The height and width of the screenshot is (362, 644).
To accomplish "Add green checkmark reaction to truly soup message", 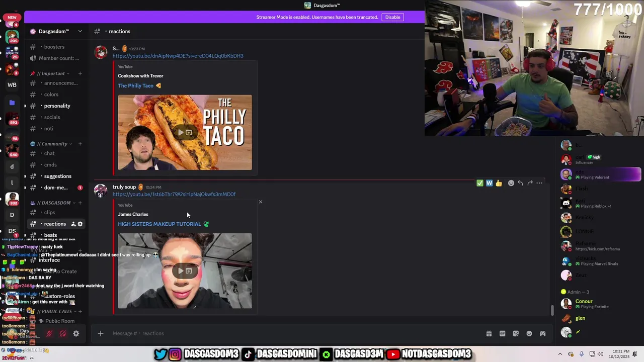I will 480,183.
